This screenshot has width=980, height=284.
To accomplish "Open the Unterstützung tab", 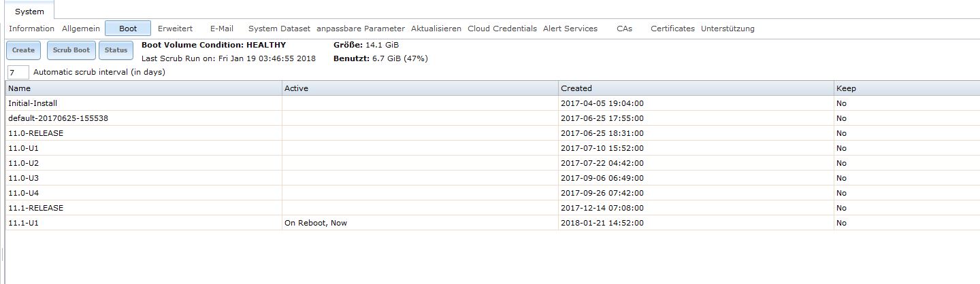I will pyautogui.click(x=728, y=29).
